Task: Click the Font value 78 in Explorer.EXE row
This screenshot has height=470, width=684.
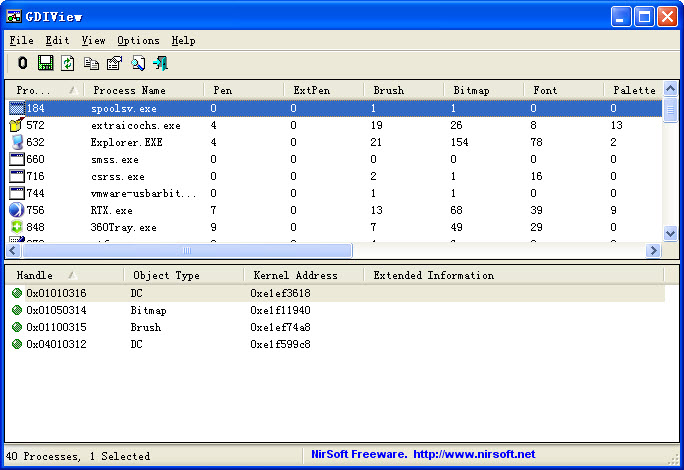Action: pos(536,142)
